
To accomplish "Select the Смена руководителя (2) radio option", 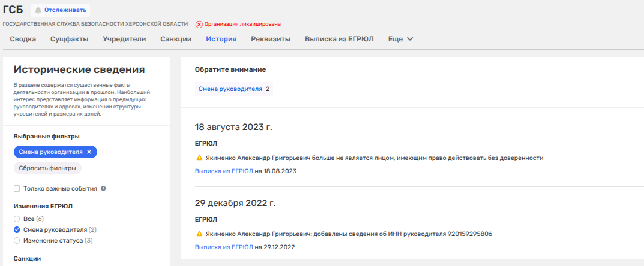I will [x=17, y=229].
